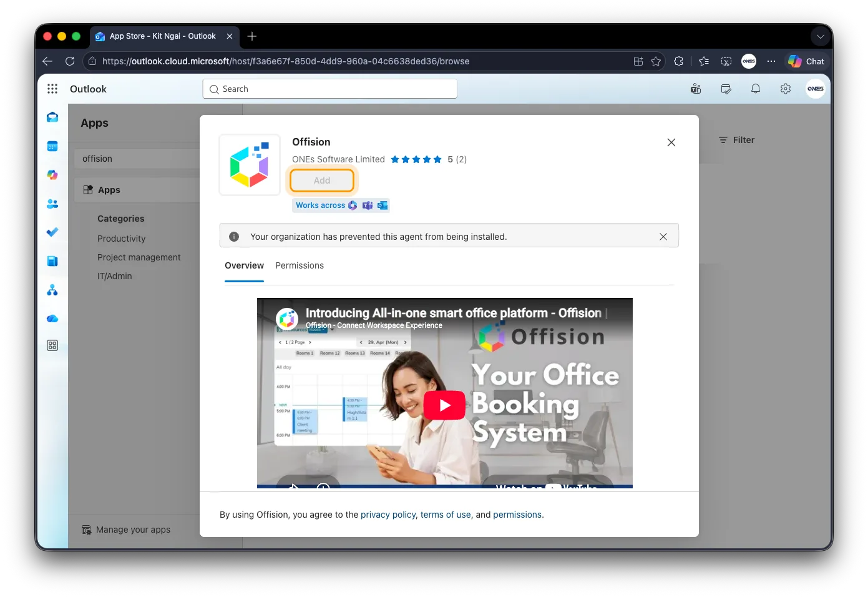Open the browser tab list chevron
The width and height of the screenshot is (868, 597).
[821, 36]
